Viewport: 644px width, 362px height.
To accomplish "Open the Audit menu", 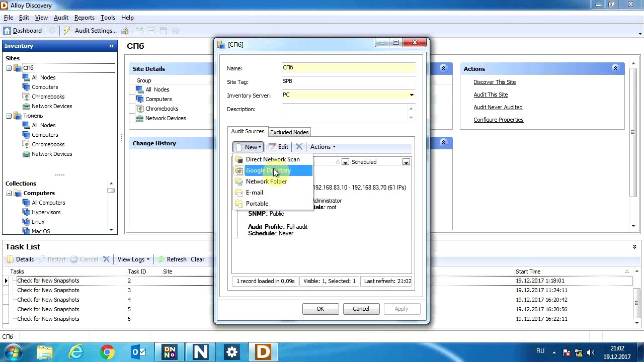I will coord(61,18).
